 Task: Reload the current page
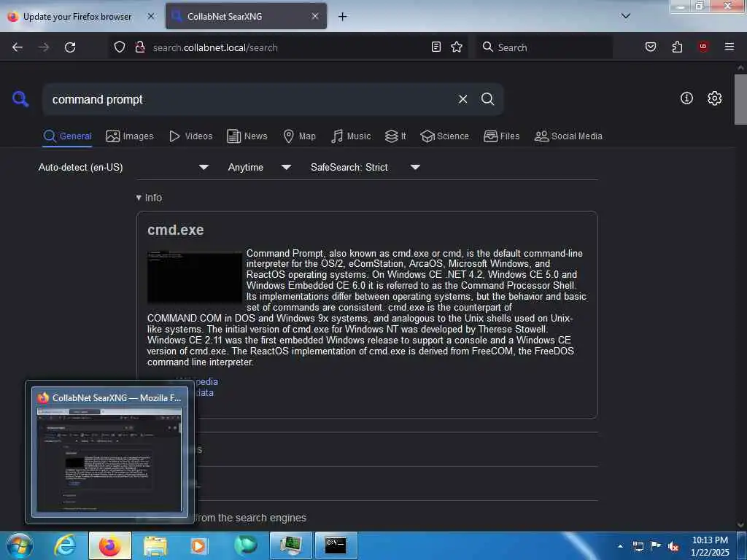[x=70, y=47]
